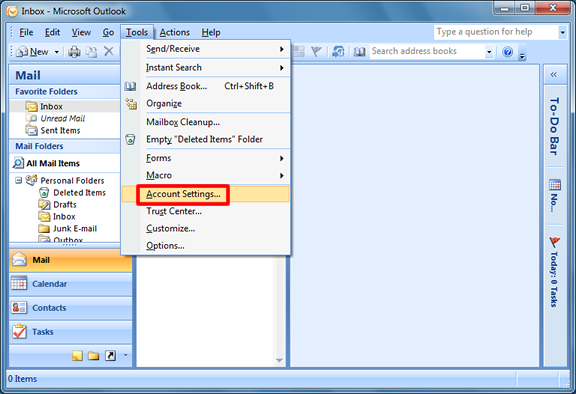Click the Type a question for help box
The height and width of the screenshot is (394, 576).
[x=496, y=32]
